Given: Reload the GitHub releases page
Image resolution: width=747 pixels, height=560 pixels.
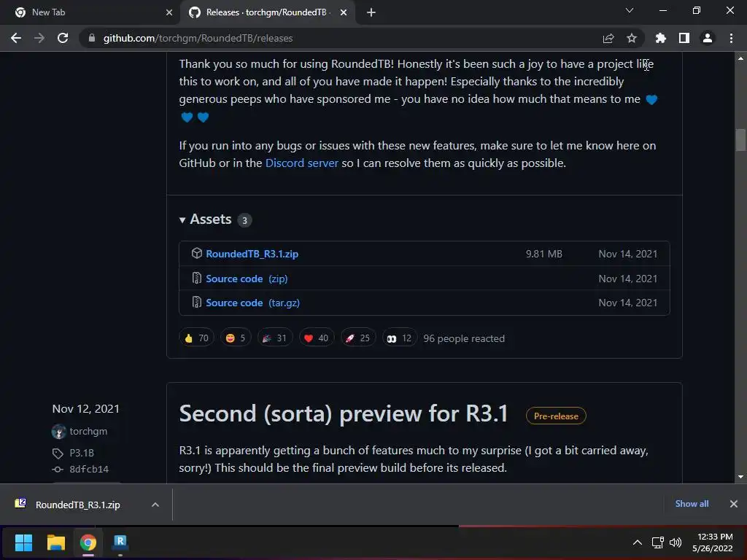Looking at the screenshot, I should pos(63,38).
